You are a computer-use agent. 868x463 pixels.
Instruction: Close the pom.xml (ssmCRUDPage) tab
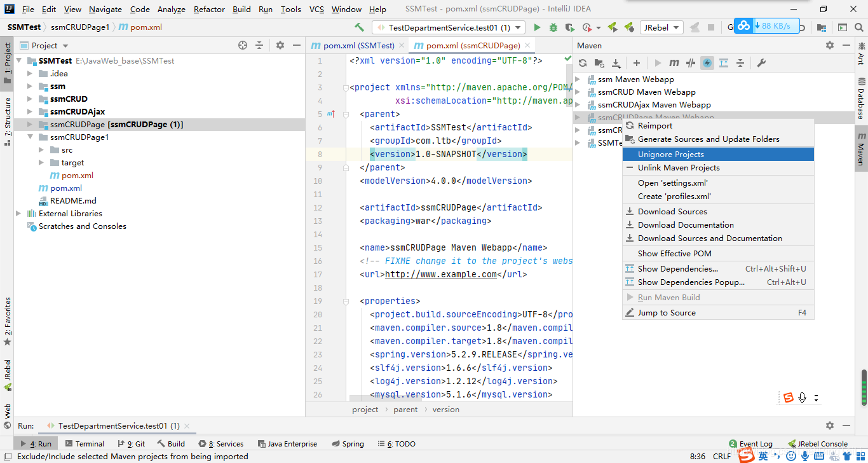pyautogui.click(x=527, y=46)
